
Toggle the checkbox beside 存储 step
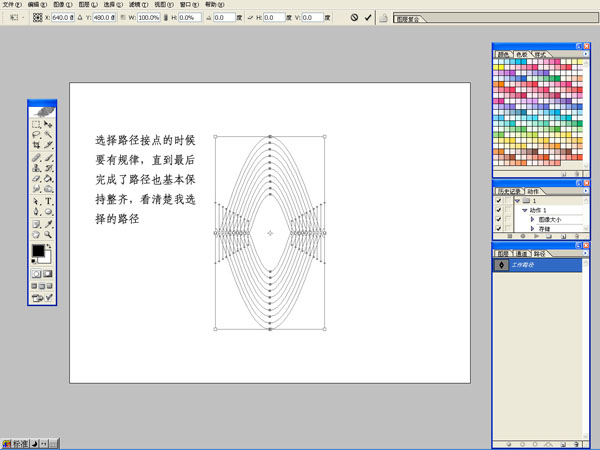pyautogui.click(x=499, y=229)
